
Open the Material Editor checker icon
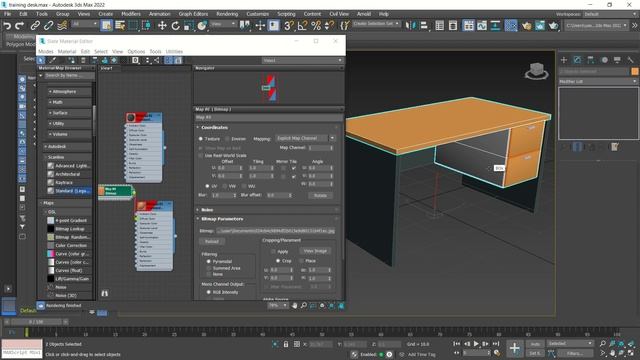pyautogui.click(x=511, y=26)
